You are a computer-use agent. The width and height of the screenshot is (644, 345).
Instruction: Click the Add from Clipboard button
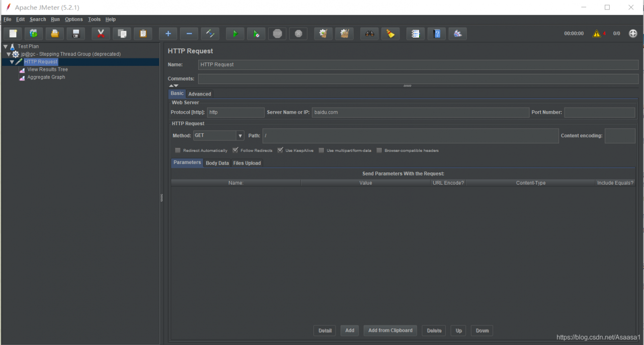coord(390,330)
